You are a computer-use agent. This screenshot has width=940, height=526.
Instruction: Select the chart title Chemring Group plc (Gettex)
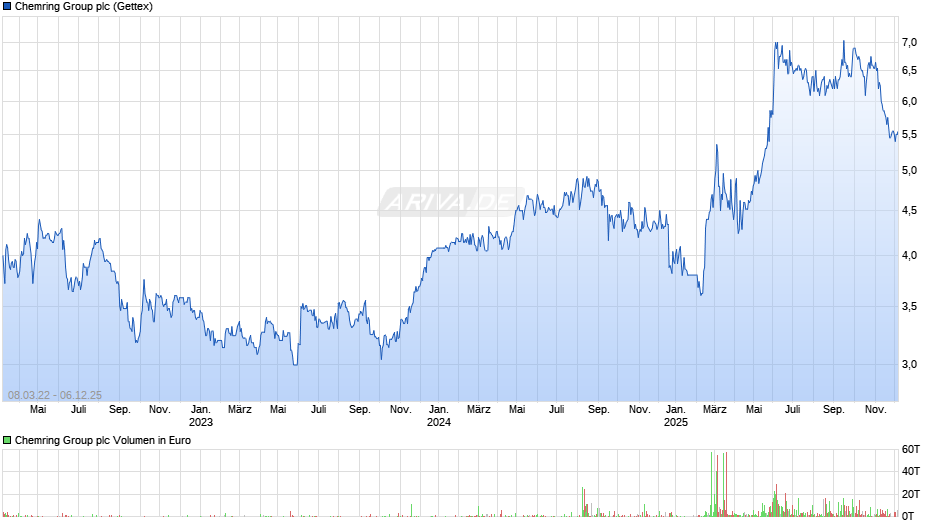(84, 7)
